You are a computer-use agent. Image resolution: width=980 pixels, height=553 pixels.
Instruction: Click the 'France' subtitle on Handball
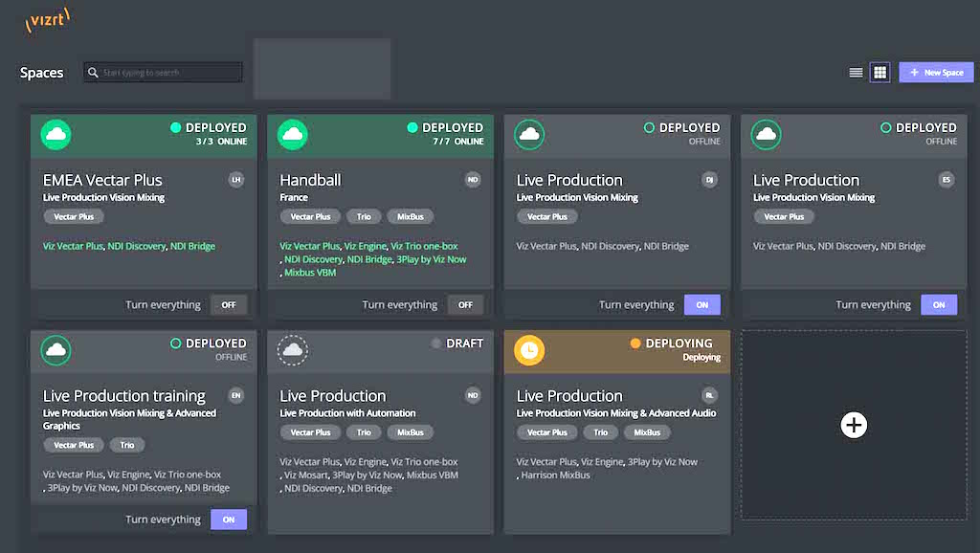click(x=294, y=197)
